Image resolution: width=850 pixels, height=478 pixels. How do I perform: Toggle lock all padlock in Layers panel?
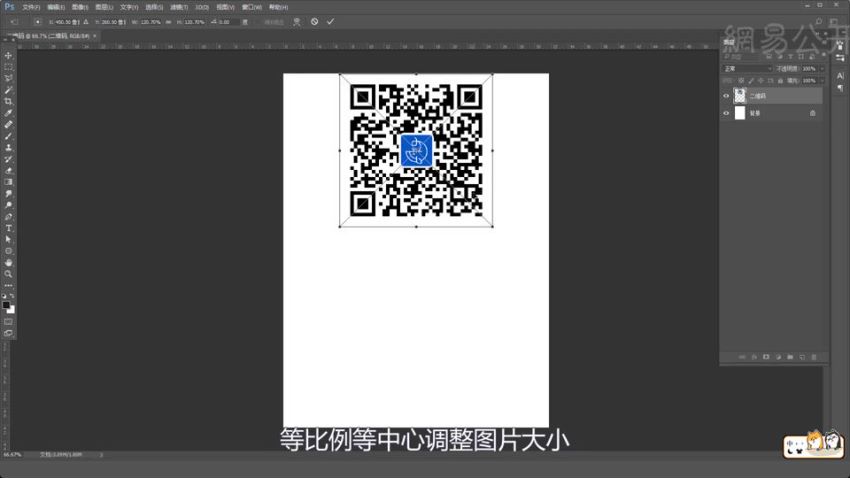(780, 81)
